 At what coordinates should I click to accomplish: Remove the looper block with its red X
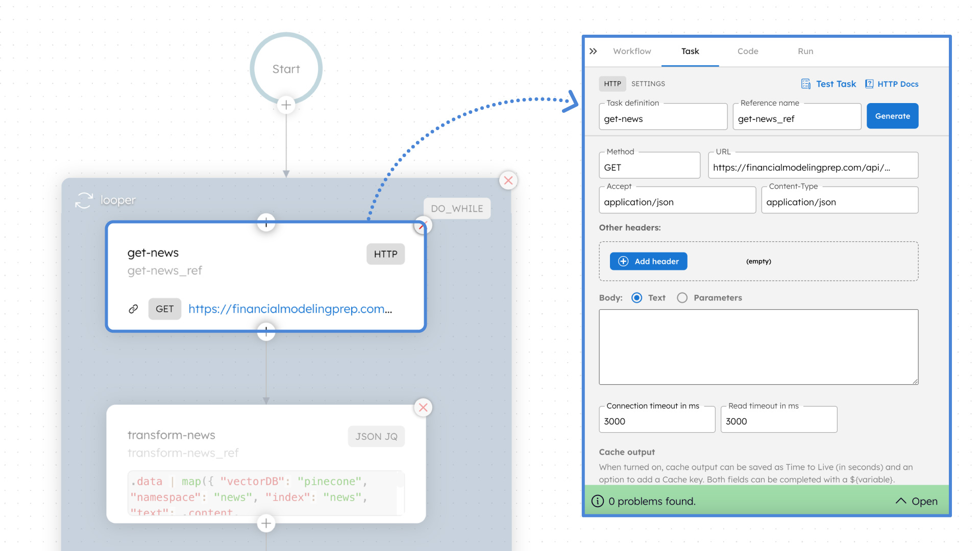point(508,180)
